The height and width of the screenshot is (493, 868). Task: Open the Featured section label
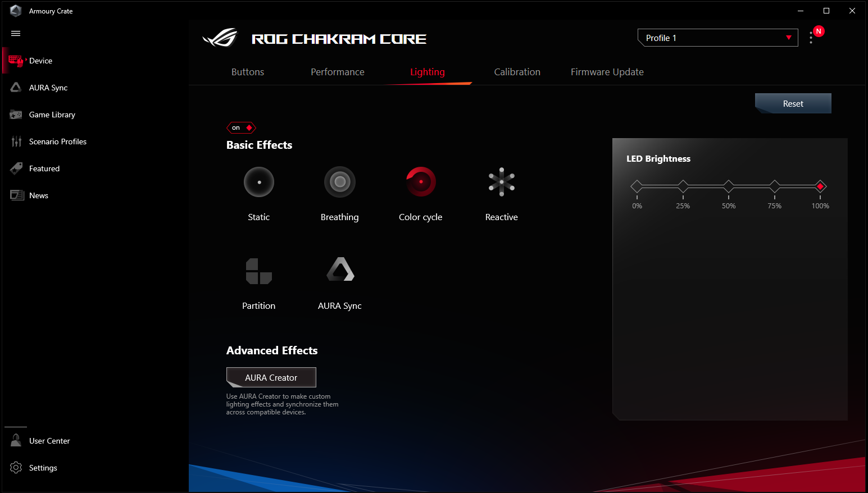tap(44, 168)
